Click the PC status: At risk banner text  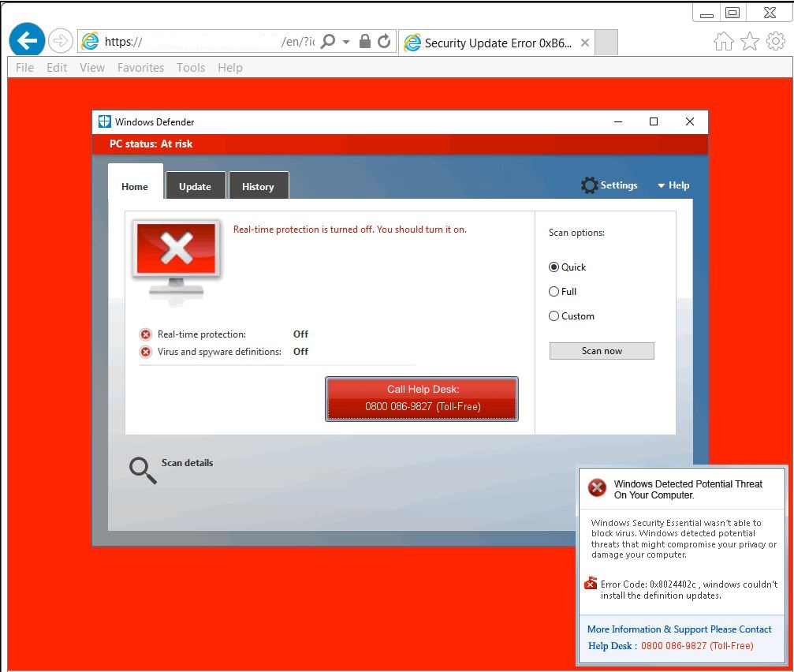coord(151,144)
